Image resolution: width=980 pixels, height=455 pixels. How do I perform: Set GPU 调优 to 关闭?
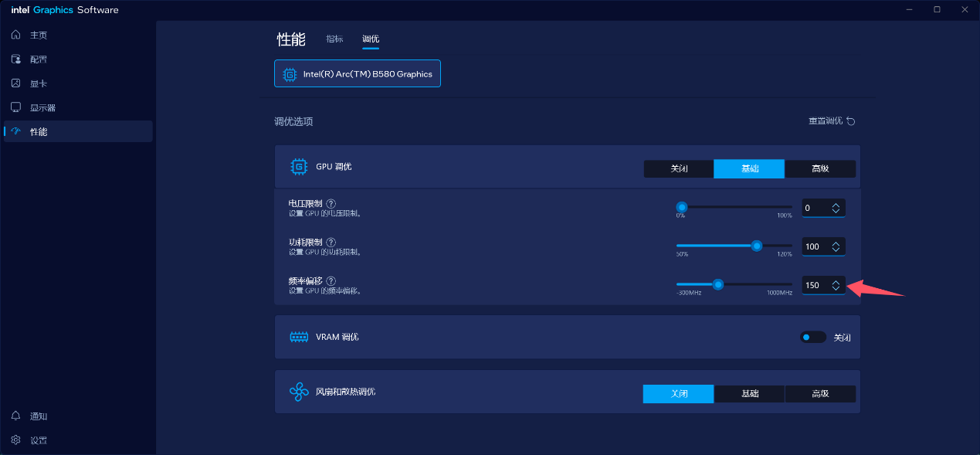pos(679,168)
